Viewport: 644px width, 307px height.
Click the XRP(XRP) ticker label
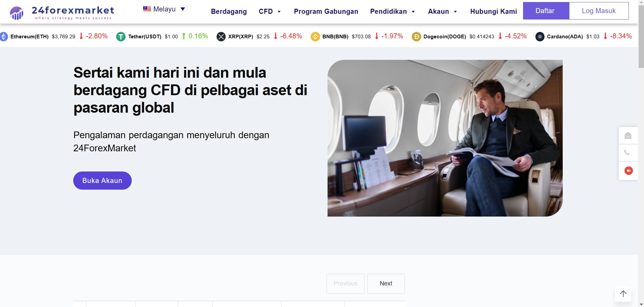241,37
